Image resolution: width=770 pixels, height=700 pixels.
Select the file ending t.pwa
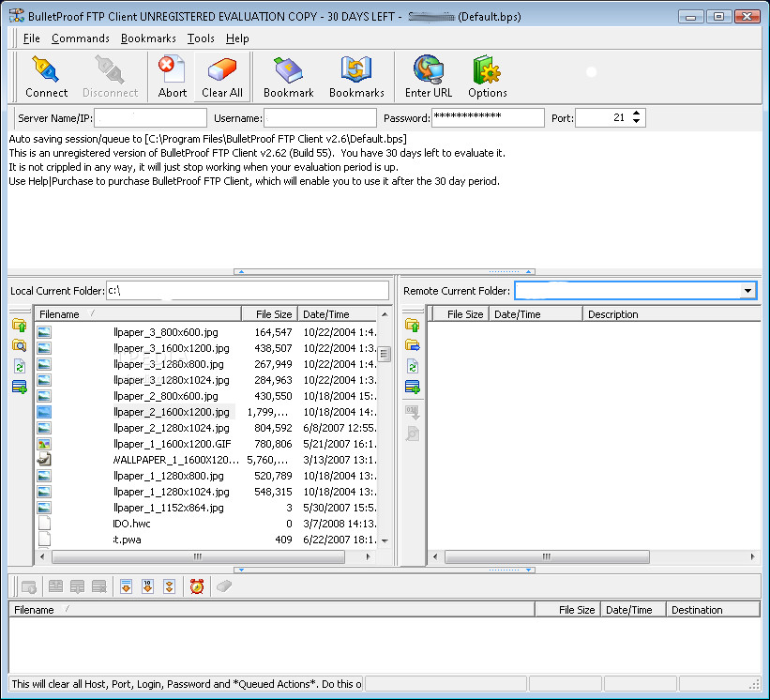click(x=127, y=540)
